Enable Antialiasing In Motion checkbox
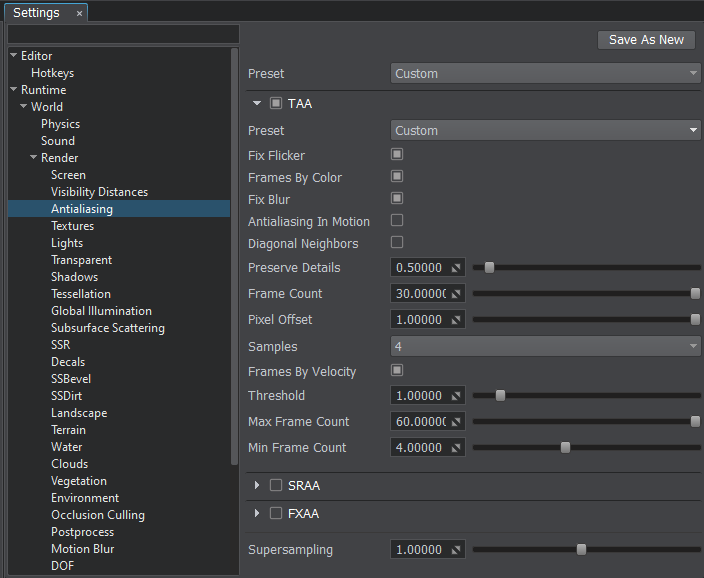This screenshot has height=578, width=704. (397, 221)
